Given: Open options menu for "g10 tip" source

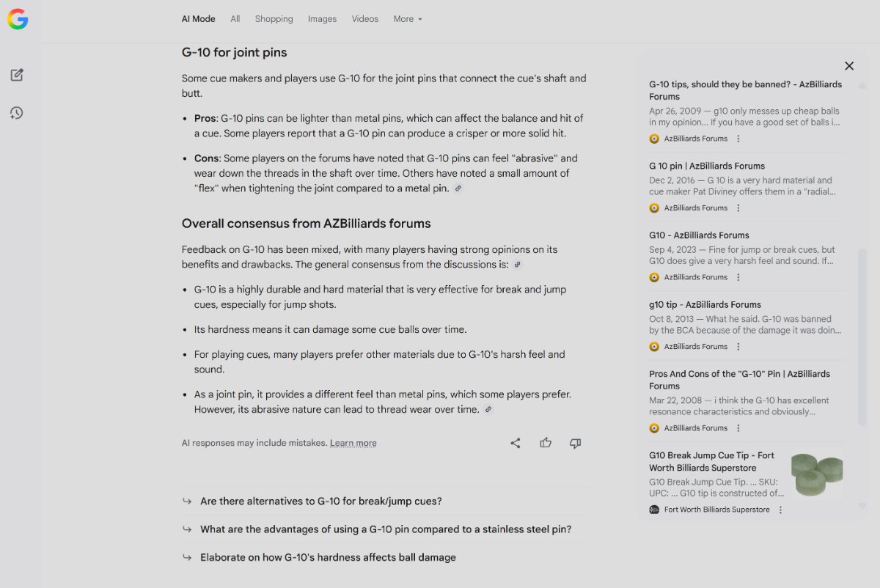Looking at the screenshot, I should pyautogui.click(x=738, y=347).
